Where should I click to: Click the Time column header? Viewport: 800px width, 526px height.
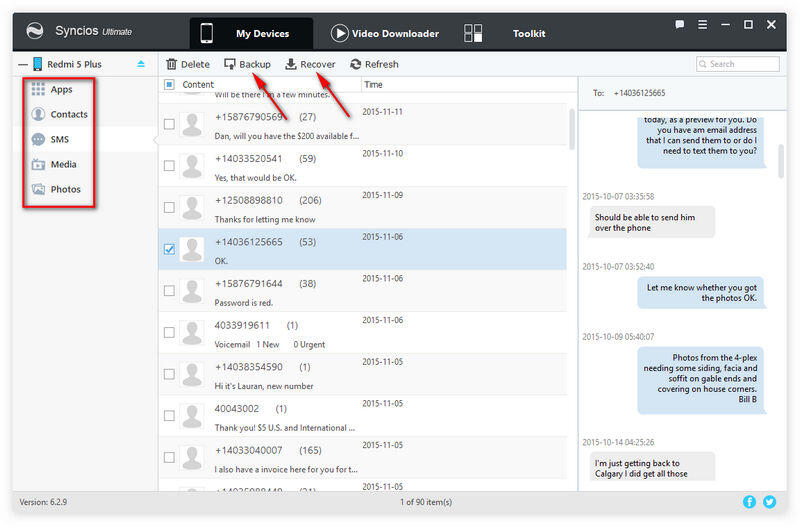(373, 85)
